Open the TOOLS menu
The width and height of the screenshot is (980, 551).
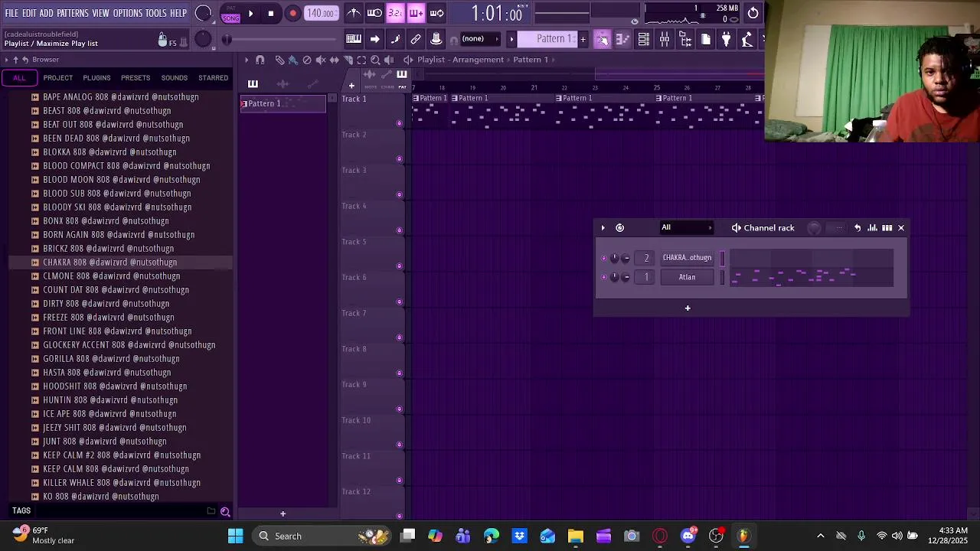[x=156, y=13]
